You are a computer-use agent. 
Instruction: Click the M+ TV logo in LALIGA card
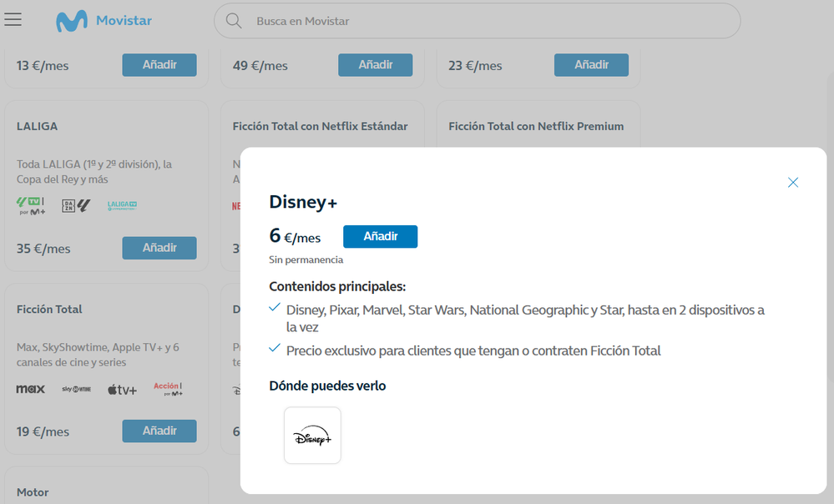click(x=31, y=205)
